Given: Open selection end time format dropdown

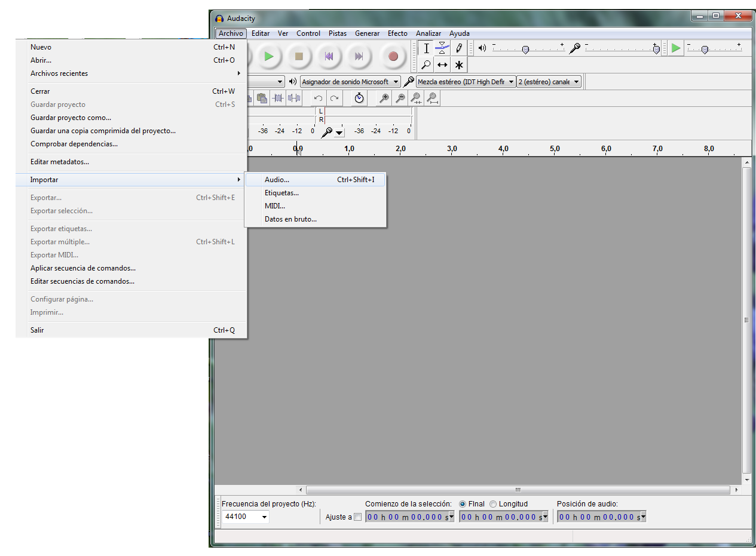Looking at the screenshot, I should point(545,517).
